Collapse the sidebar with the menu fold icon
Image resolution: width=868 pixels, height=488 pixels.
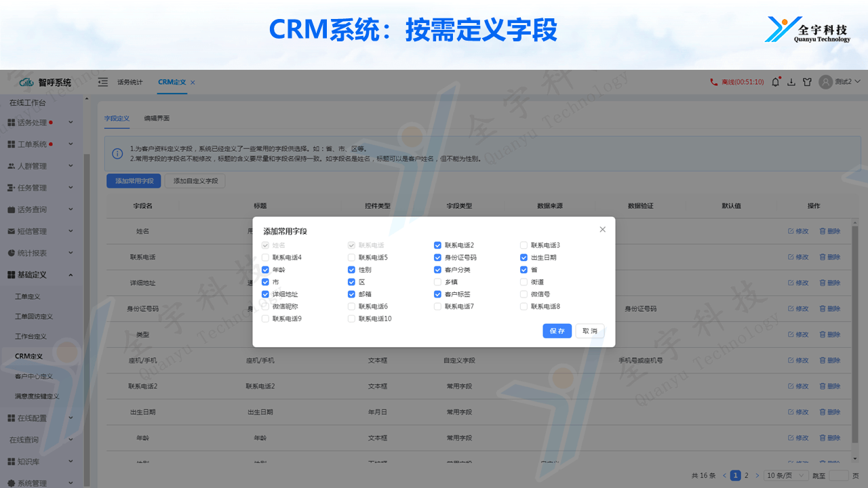coord(103,82)
